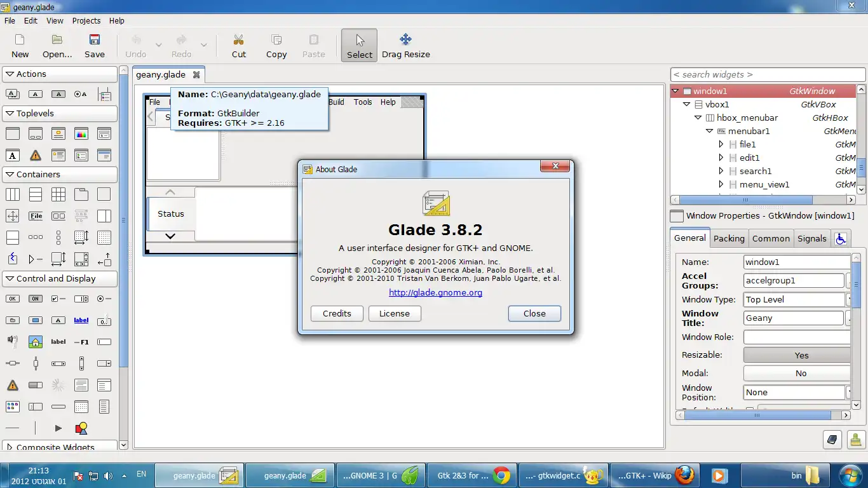Create a new project with New toolbar icon
The width and height of the screenshot is (868, 488).
tap(20, 46)
